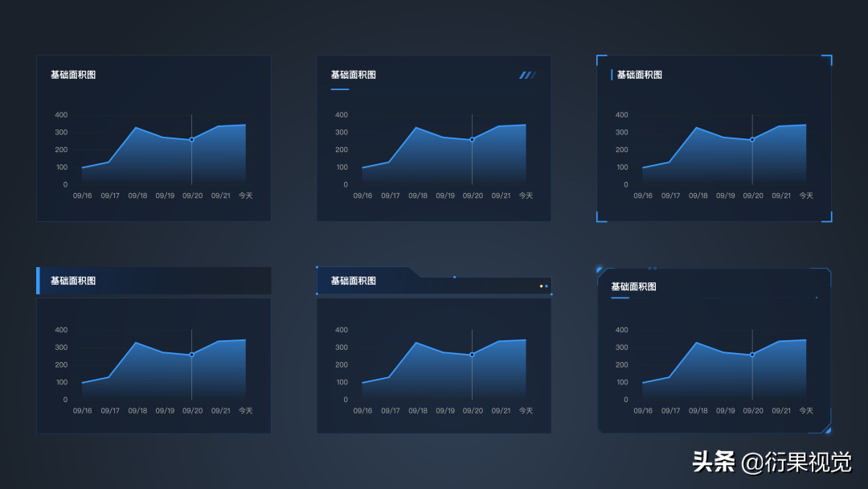Select the 09/20 data point in the plain borderless card

pos(191,140)
